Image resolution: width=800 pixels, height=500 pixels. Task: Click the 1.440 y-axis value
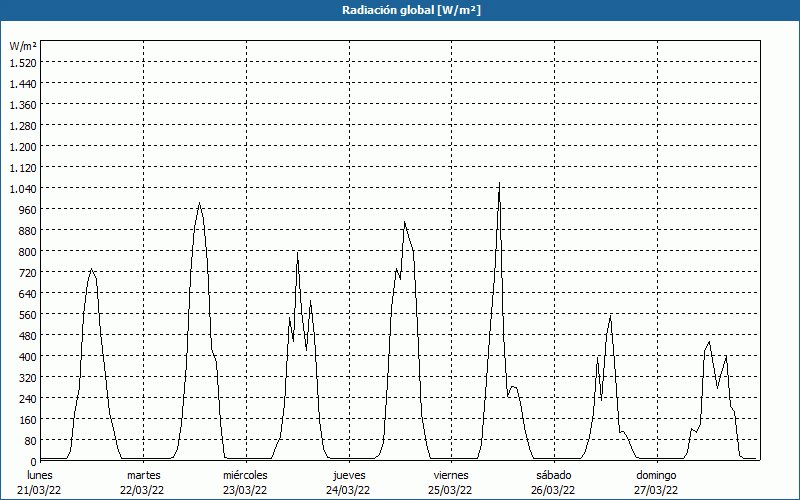(x=23, y=84)
